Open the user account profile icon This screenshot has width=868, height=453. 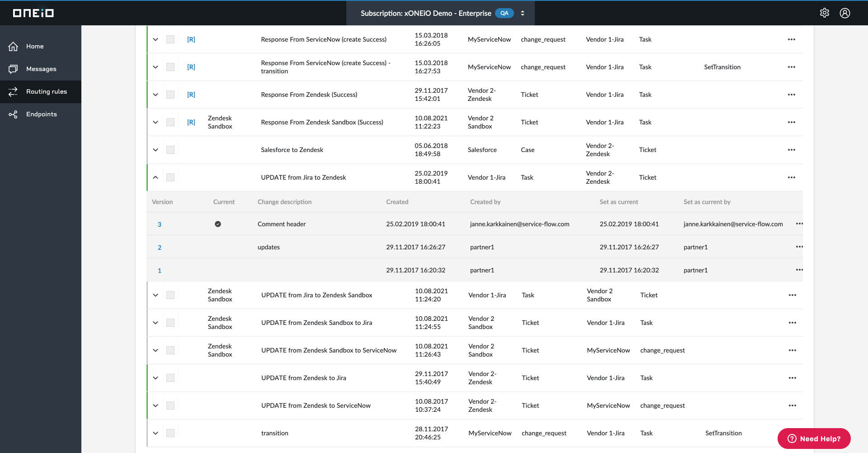(x=845, y=13)
